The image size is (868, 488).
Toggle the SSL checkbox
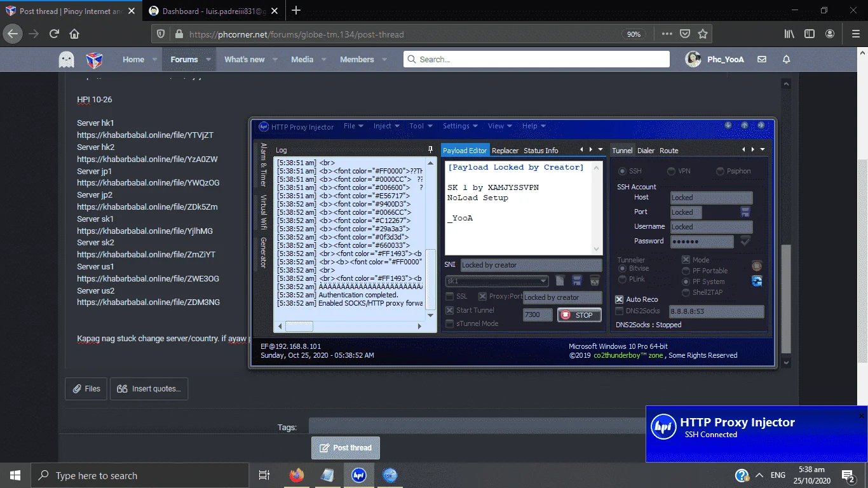click(450, 297)
